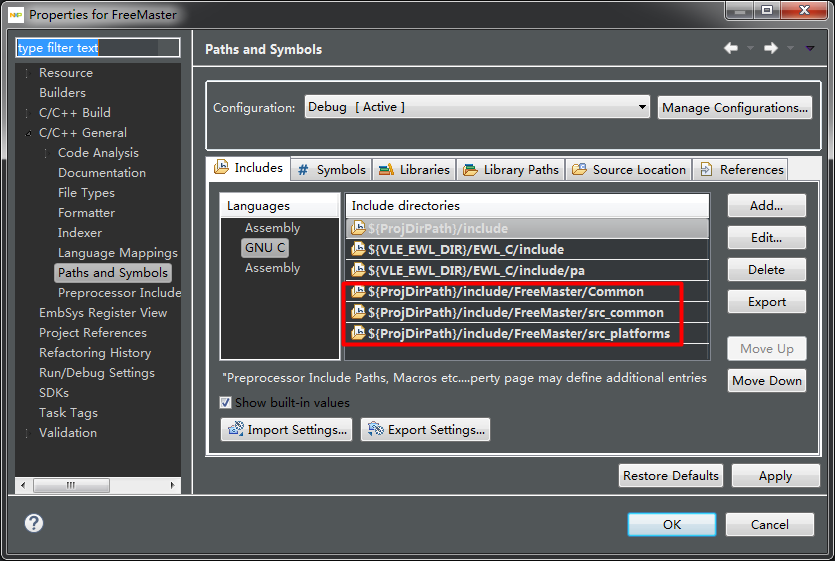Image resolution: width=835 pixels, height=561 pixels.
Task: Switch to the Includes tab
Action: coord(248,168)
